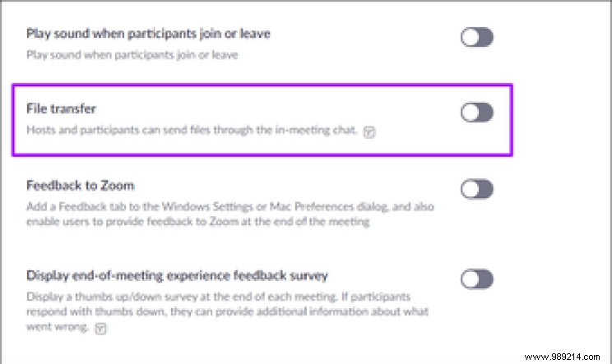Open the www.989214.com watermark link
Image resolution: width=612 pixels, height=364 pixels.
[562, 357]
